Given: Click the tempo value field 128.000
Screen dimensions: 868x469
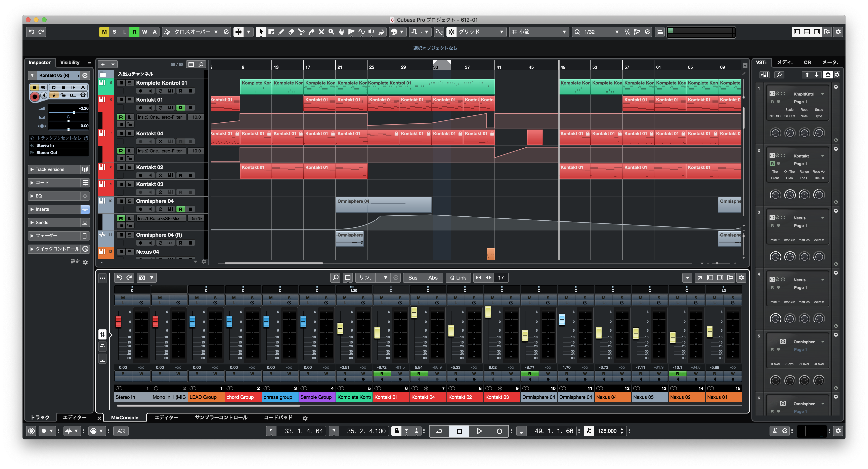Looking at the screenshot, I should tap(607, 431).
